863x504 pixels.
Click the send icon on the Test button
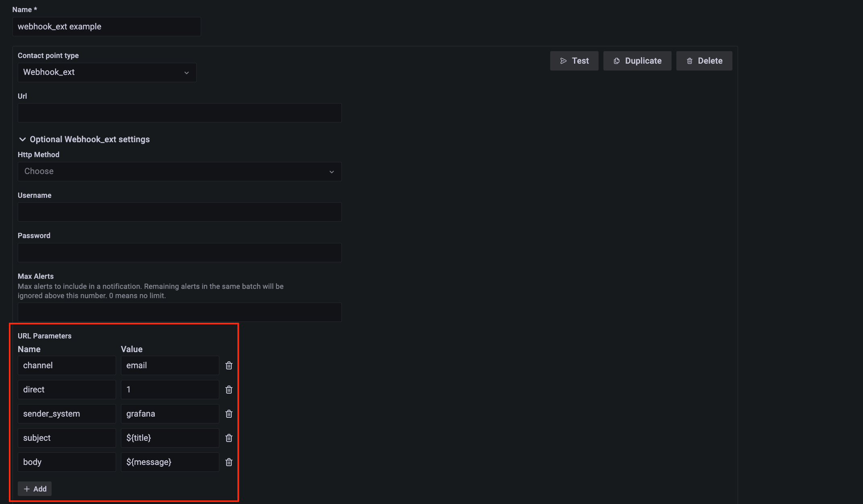(x=564, y=60)
